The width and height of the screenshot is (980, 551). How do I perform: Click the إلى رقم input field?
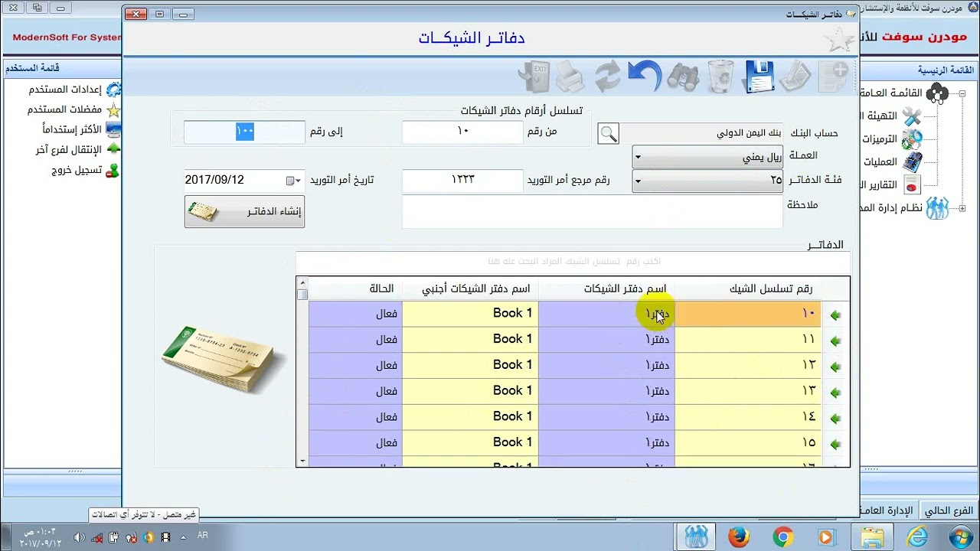click(x=244, y=132)
